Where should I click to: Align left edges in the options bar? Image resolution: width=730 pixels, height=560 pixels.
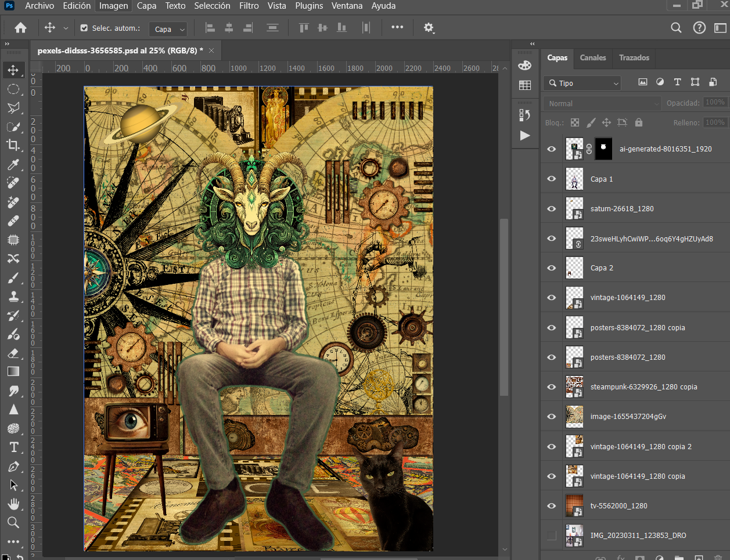(x=210, y=28)
